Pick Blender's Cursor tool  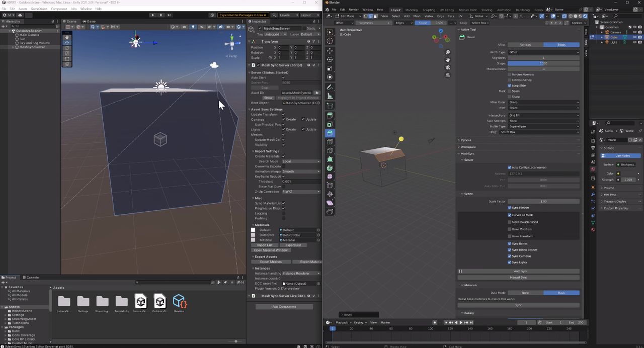pos(330,41)
